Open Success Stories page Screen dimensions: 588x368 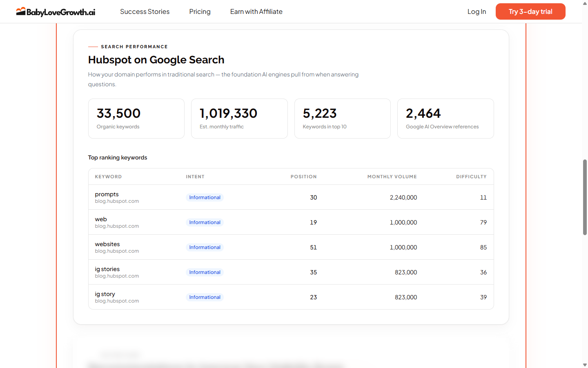145,11
